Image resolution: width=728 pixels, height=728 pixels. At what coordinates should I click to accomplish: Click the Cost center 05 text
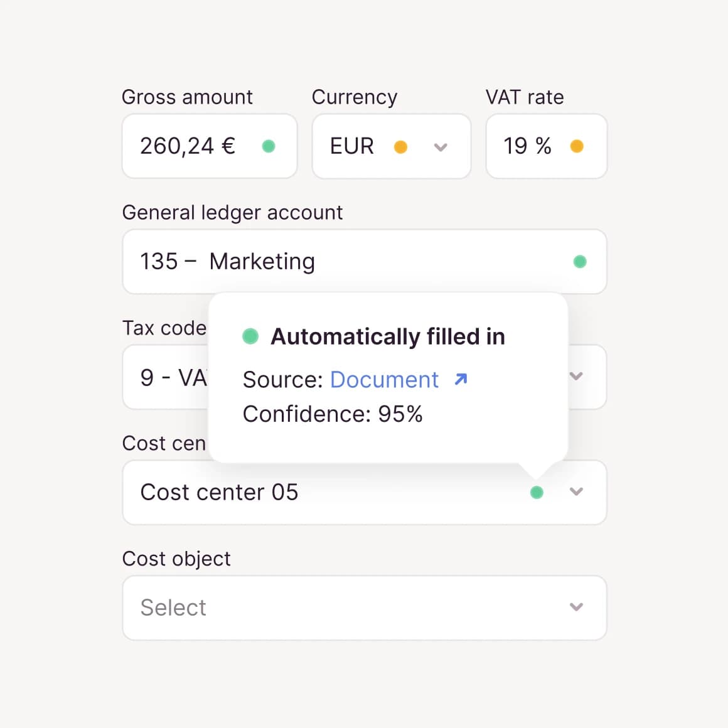pyautogui.click(x=219, y=493)
